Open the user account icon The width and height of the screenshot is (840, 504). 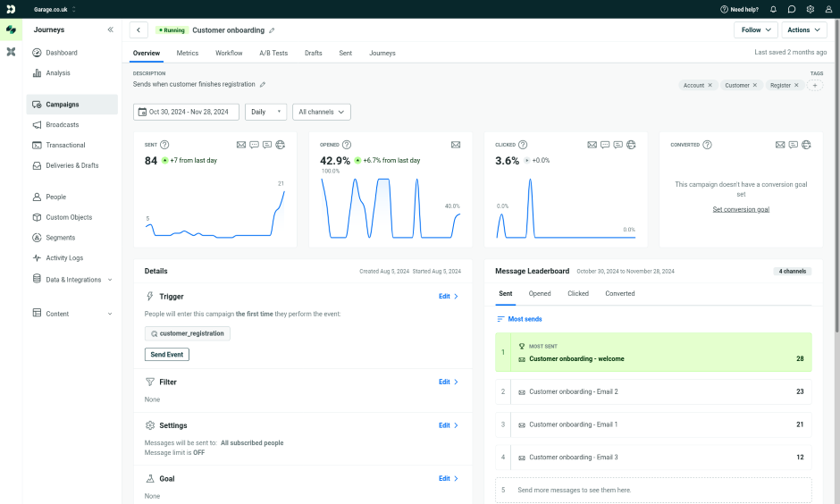coord(828,9)
